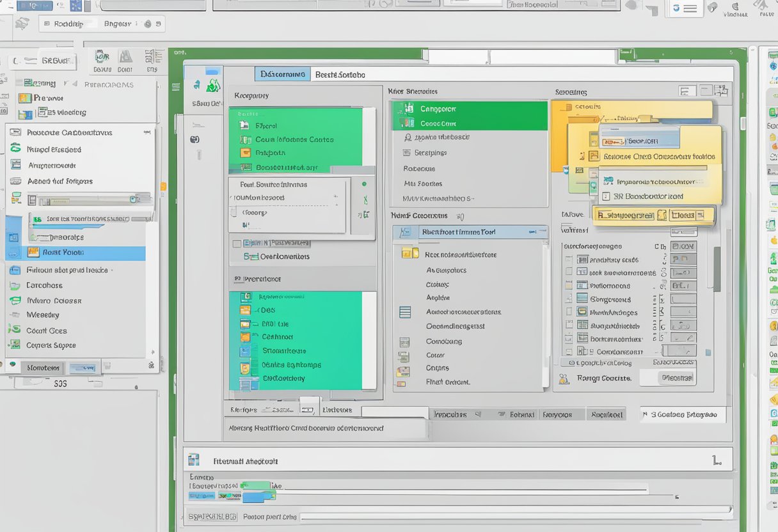Tick the first checkbox in the right panel list
778x532 pixels.
click(569, 260)
